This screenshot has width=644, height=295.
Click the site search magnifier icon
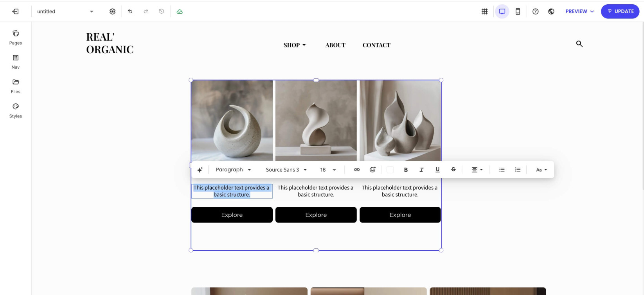[x=579, y=44]
